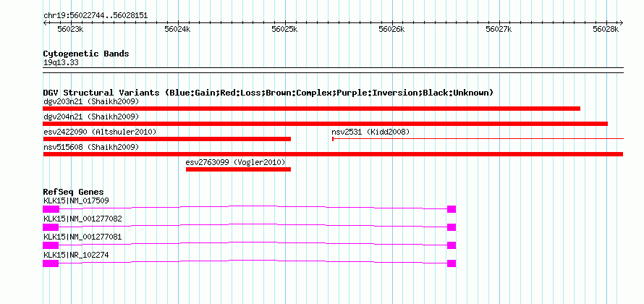This screenshot has height=304, width=644.
Task: Click the esv2763099 (Vogler2010) label
Action: point(235,162)
